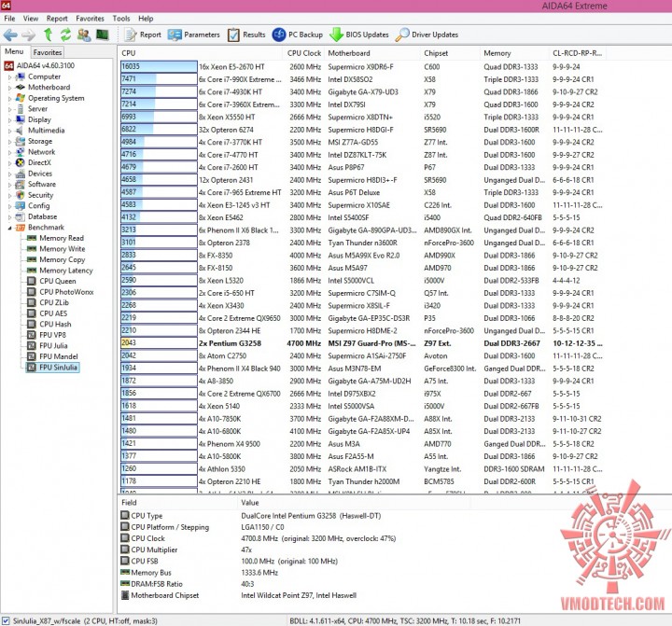Open the Tools menu
This screenshot has height=626, width=672.
point(121,19)
